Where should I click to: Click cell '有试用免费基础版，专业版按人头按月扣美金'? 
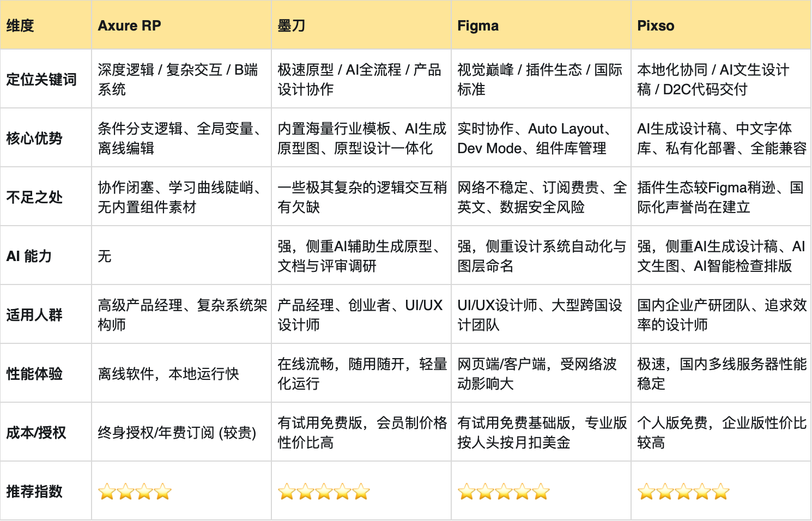pos(541,432)
